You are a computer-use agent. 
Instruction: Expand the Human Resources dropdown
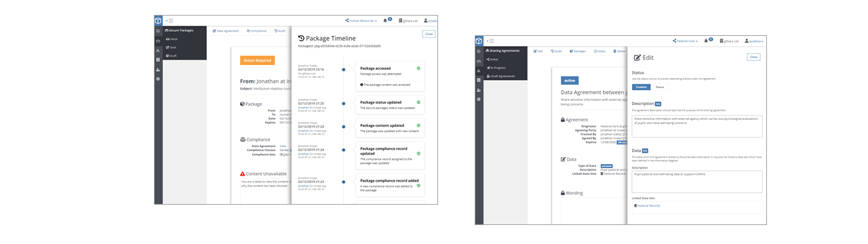point(361,21)
